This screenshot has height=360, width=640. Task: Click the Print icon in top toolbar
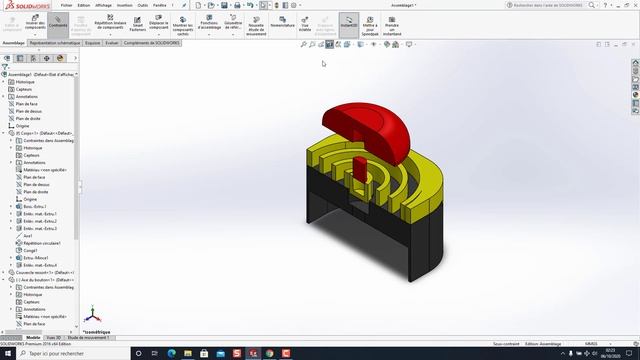tap(237, 5)
